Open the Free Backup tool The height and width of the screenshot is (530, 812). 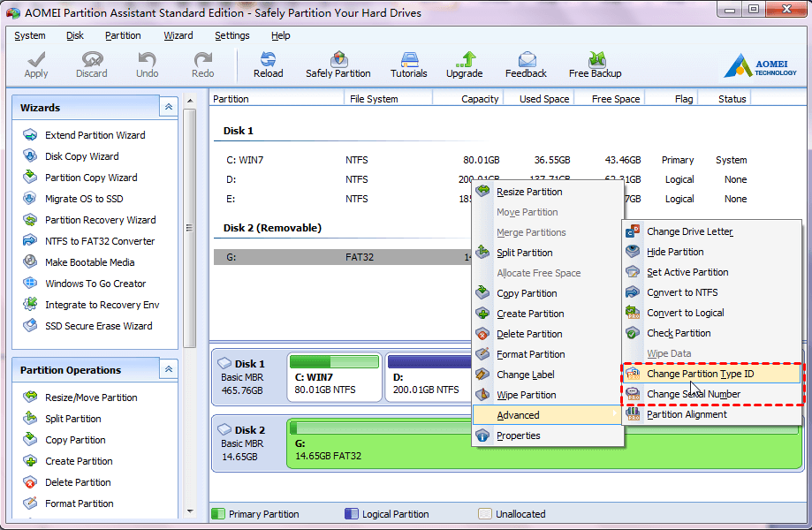click(x=595, y=60)
